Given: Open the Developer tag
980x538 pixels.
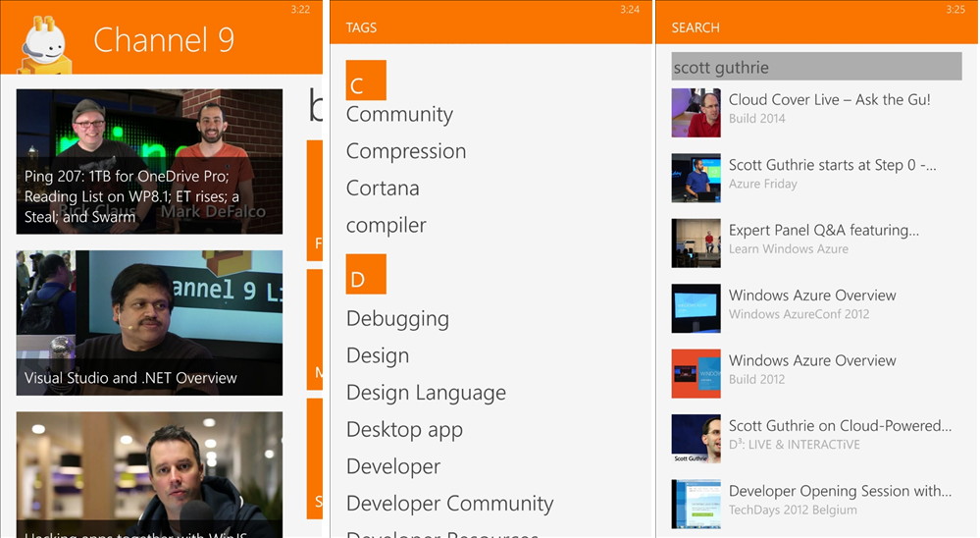Looking at the screenshot, I should (393, 466).
